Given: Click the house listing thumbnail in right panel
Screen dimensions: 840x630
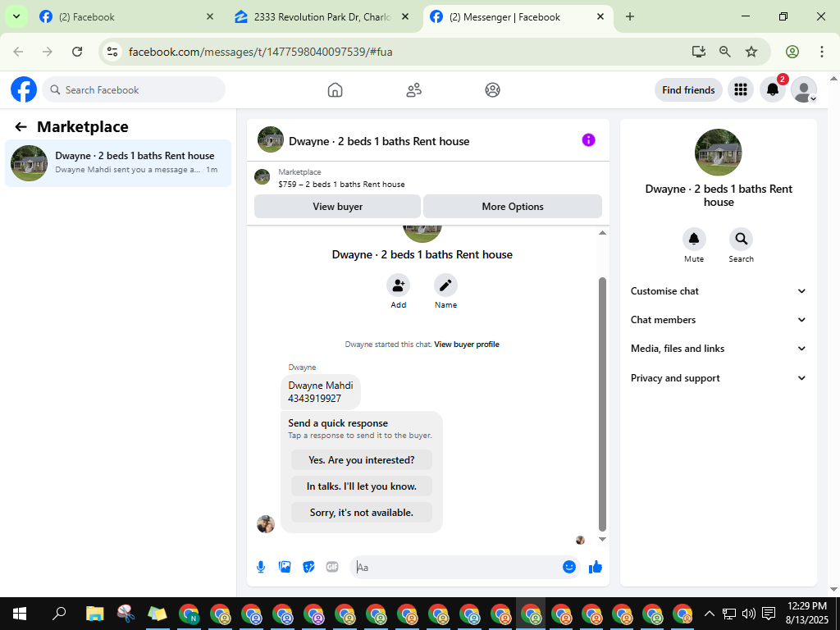Looking at the screenshot, I should pos(718,152).
